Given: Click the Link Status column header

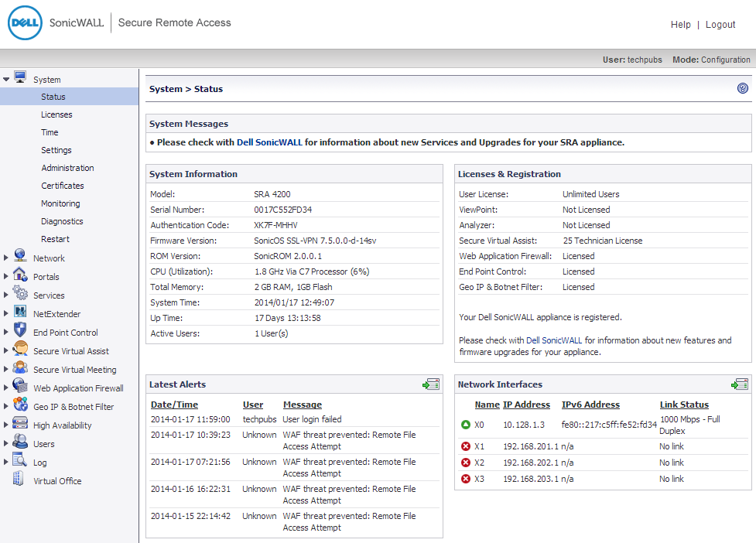Looking at the screenshot, I should 684,405.
